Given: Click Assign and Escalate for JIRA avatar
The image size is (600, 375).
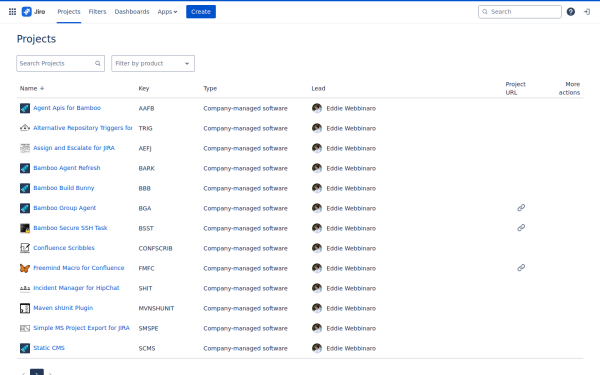Looking at the screenshot, I should 25,148.
